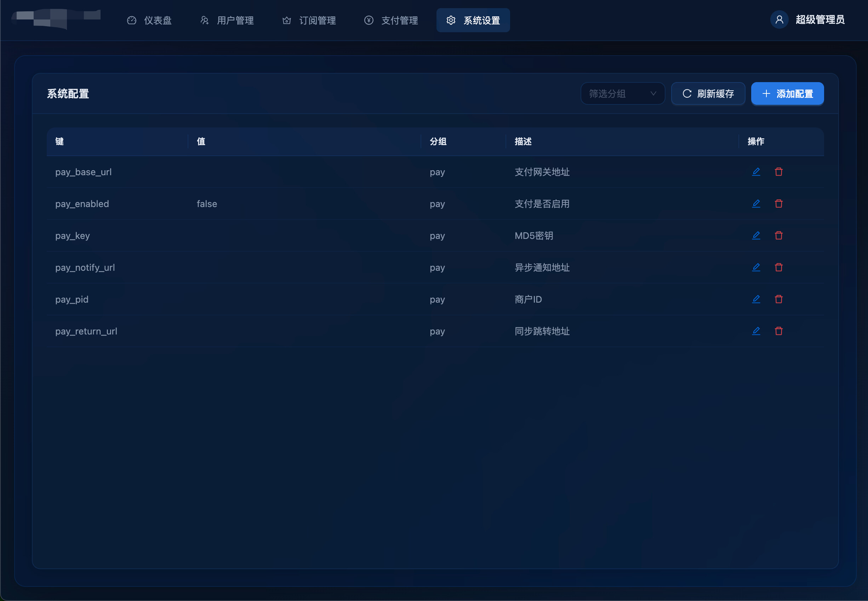The image size is (868, 601).
Task: Click the 支付是否启用 description
Action: pyautogui.click(x=542, y=204)
